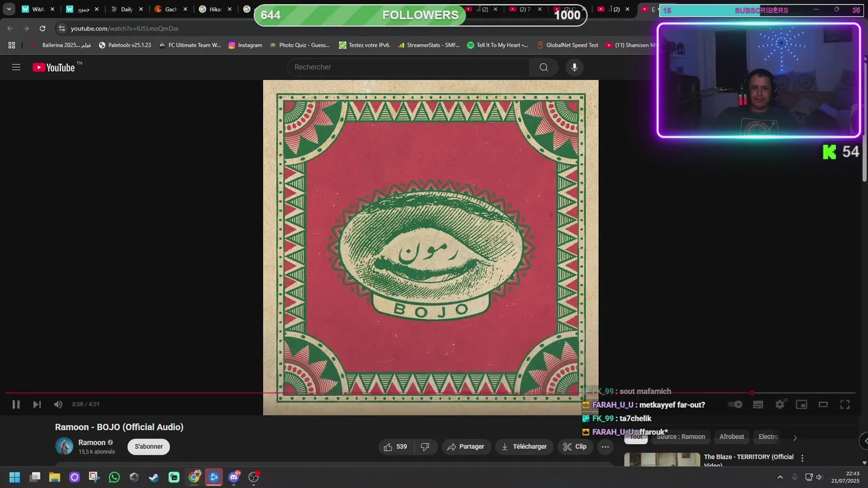The width and height of the screenshot is (868, 488).
Task: Open the volume control in the system tray
Action: pyautogui.click(x=819, y=477)
